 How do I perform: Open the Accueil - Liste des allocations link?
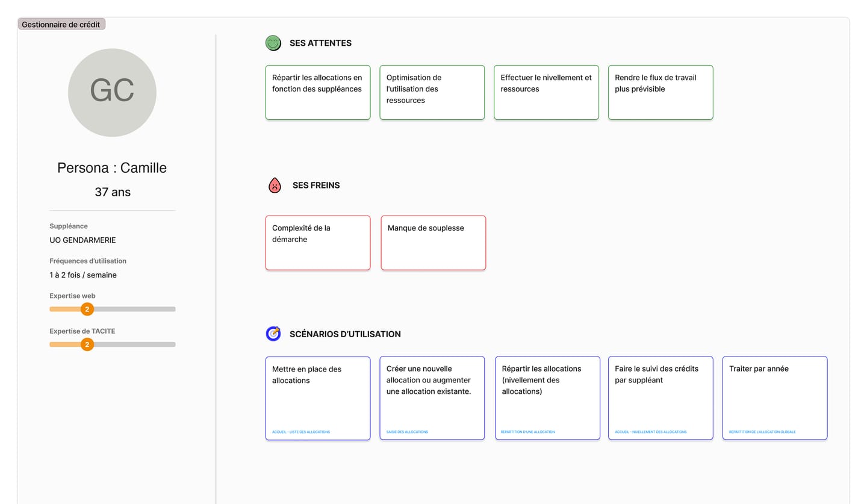[301, 432]
